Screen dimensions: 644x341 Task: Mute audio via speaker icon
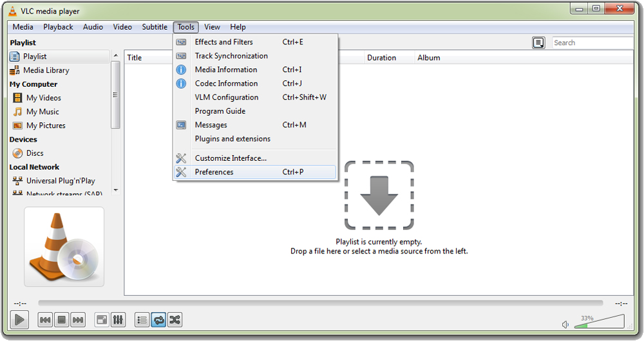coord(565,324)
